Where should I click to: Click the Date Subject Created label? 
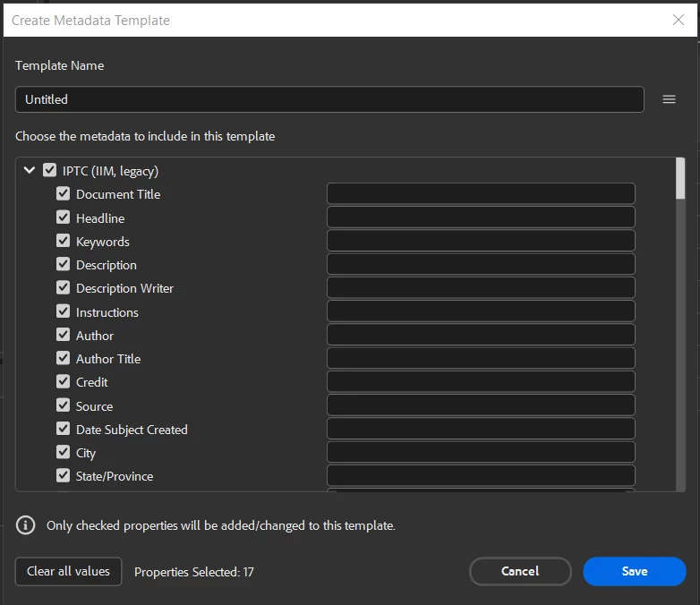[132, 430]
